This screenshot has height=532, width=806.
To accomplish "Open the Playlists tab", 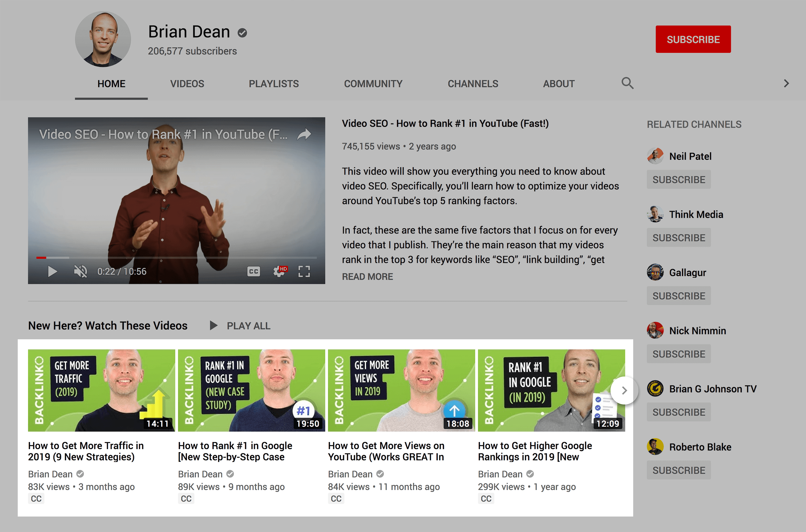I will tap(274, 84).
